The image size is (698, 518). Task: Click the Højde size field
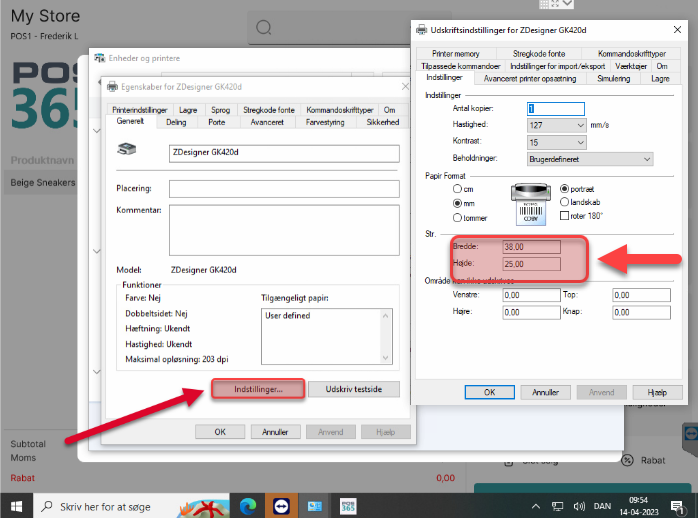pos(532,264)
